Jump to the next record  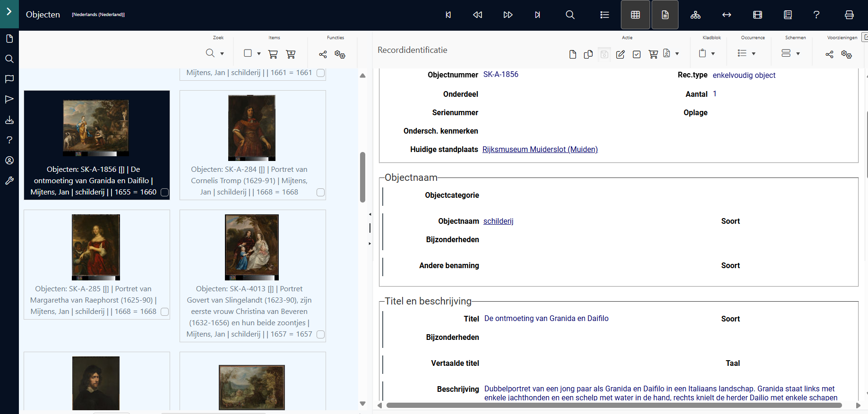508,15
